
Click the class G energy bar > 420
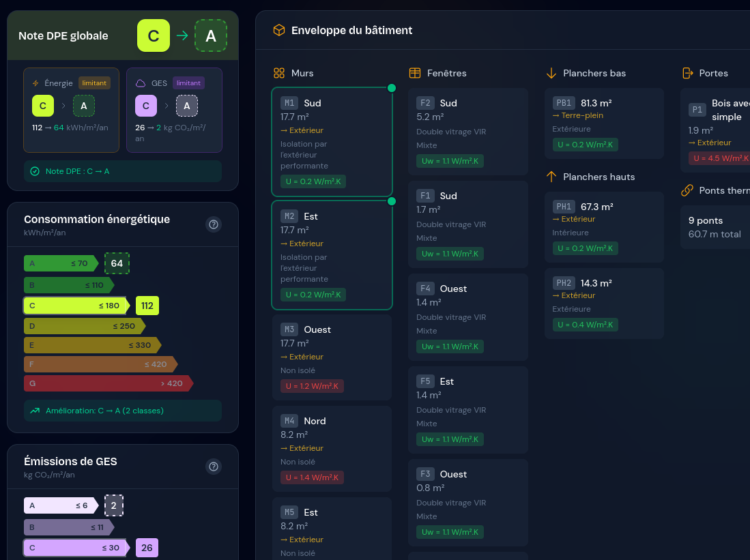pyautogui.click(x=106, y=383)
